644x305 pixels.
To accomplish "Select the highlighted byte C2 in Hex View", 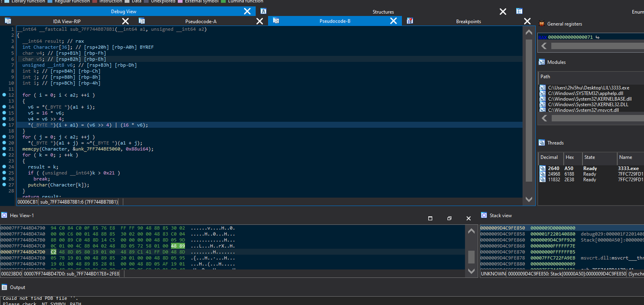I will (54, 251).
